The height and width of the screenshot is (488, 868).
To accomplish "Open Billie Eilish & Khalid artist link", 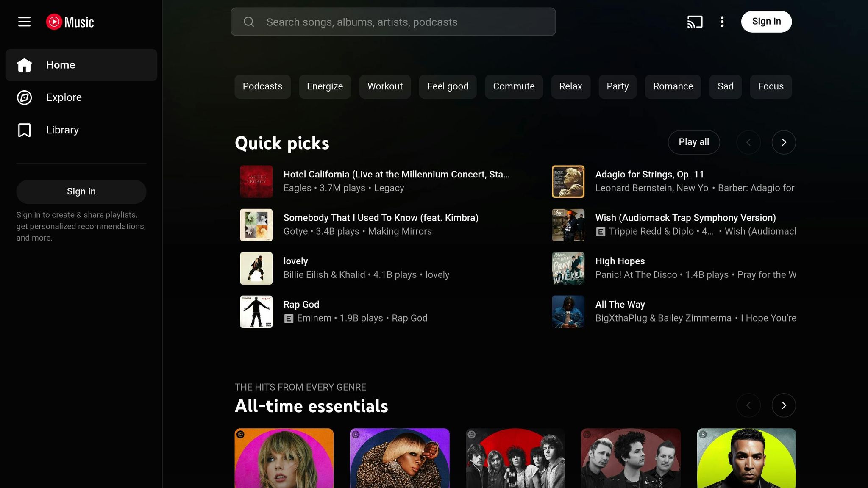I will [324, 275].
